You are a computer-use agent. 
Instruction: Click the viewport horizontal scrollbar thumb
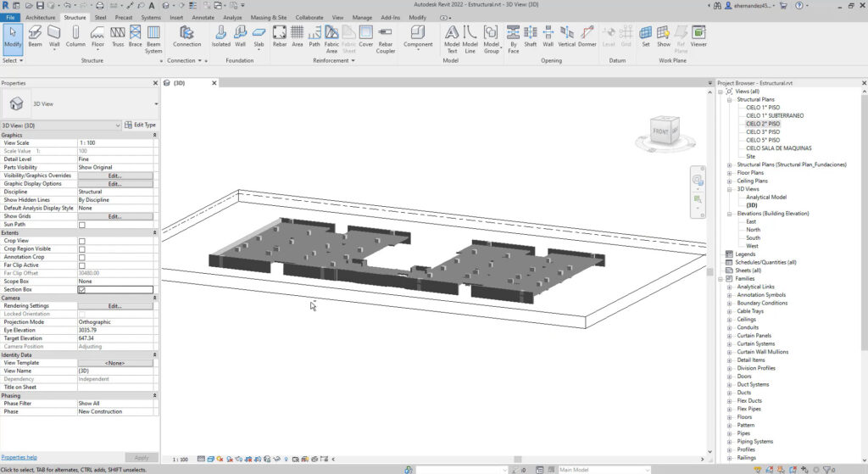[x=518, y=459]
